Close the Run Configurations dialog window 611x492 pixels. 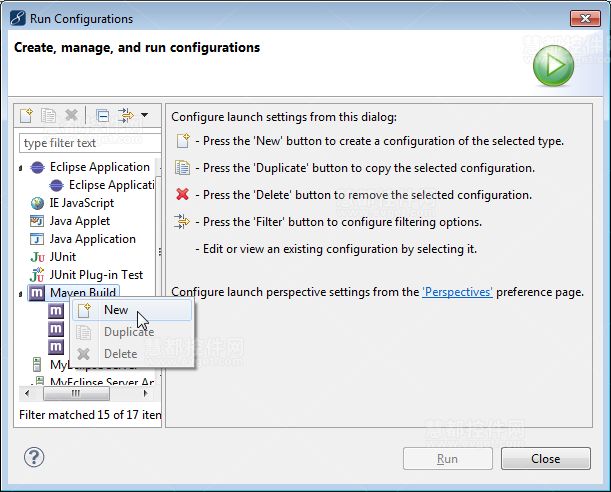click(585, 18)
